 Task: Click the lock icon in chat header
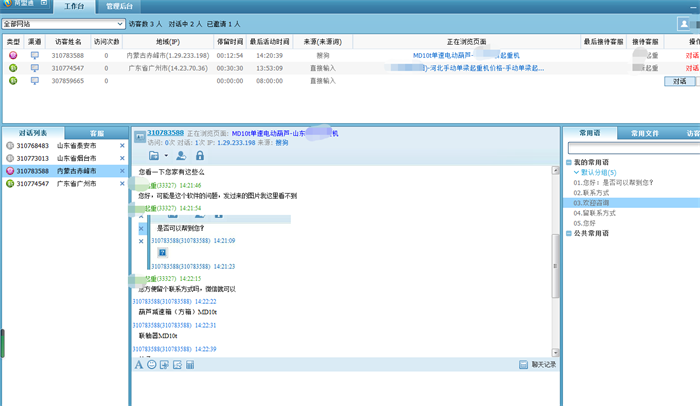coord(200,156)
